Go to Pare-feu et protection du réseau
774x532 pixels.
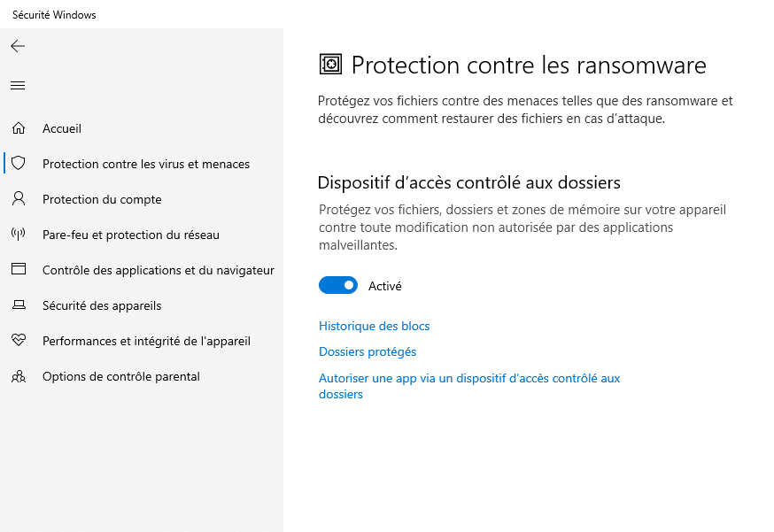point(131,235)
